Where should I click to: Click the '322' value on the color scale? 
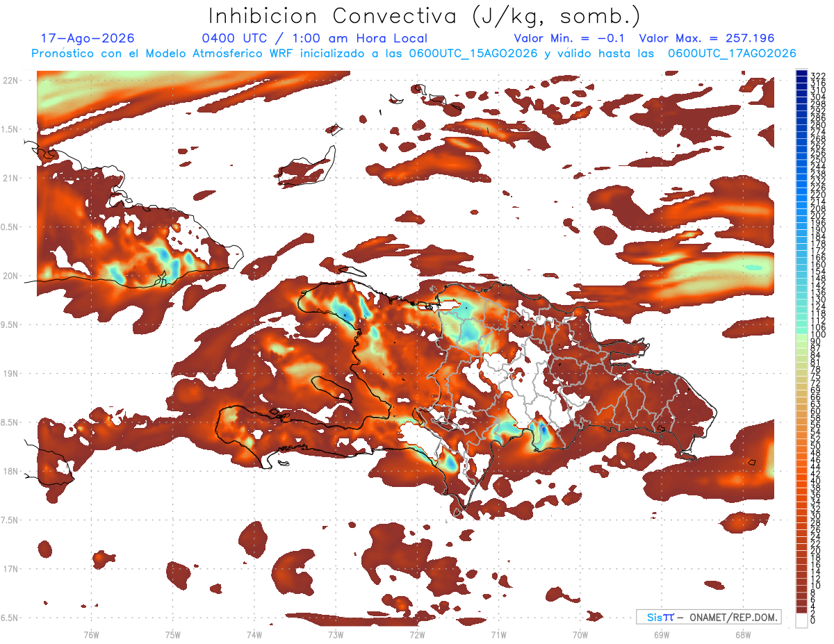point(818,75)
